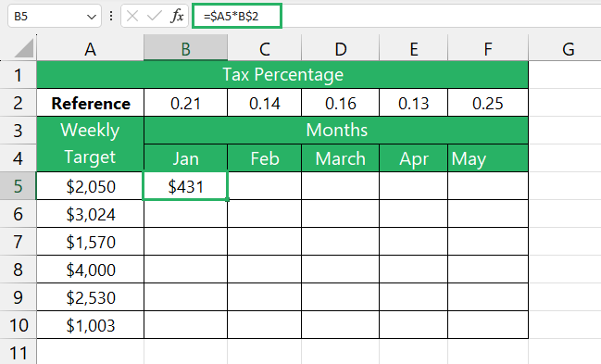The width and height of the screenshot is (601, 364).
Task: Click the Enter checkmark icon in formula bar
Action: (x=154, y=16)
